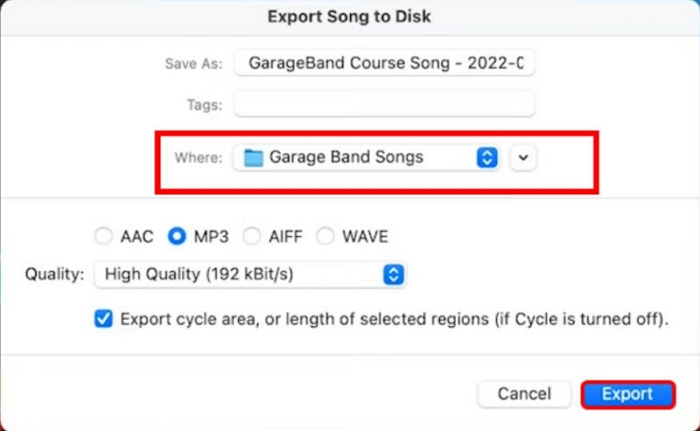Click the blue arrows on the Where popup

pyautogui.click(x=487, y=157)
